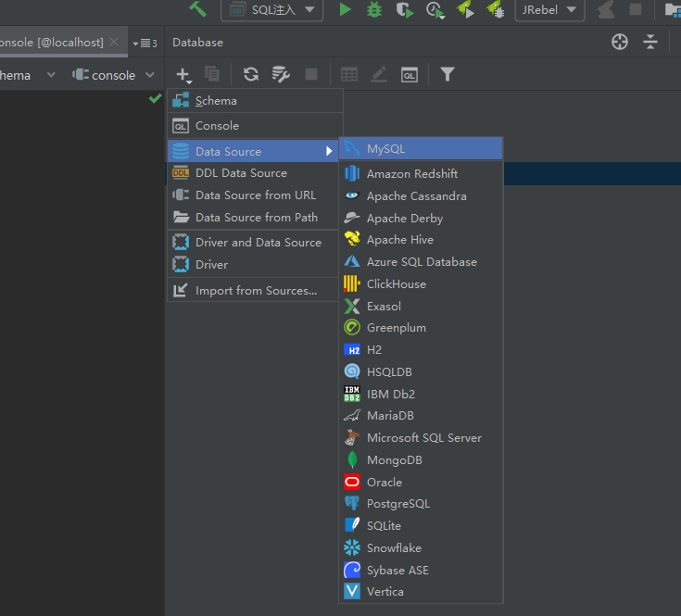The width and height of the screenshot is (681, 616).
Task: Select MariaDB data source
Action: (421, 416)
